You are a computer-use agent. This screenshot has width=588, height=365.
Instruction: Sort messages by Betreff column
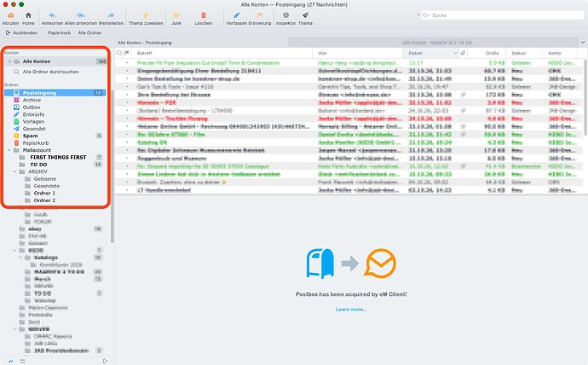222,53
